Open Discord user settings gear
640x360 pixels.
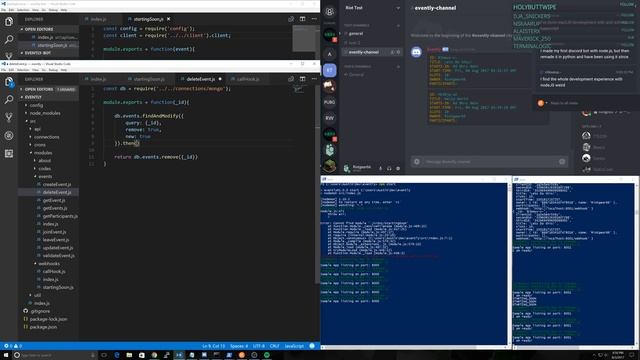[398, 168]
